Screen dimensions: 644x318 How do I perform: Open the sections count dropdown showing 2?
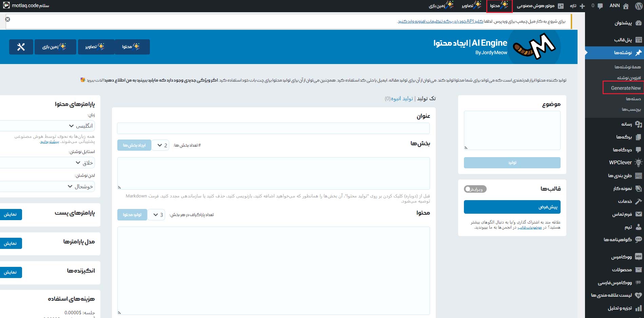click(160, 145)
